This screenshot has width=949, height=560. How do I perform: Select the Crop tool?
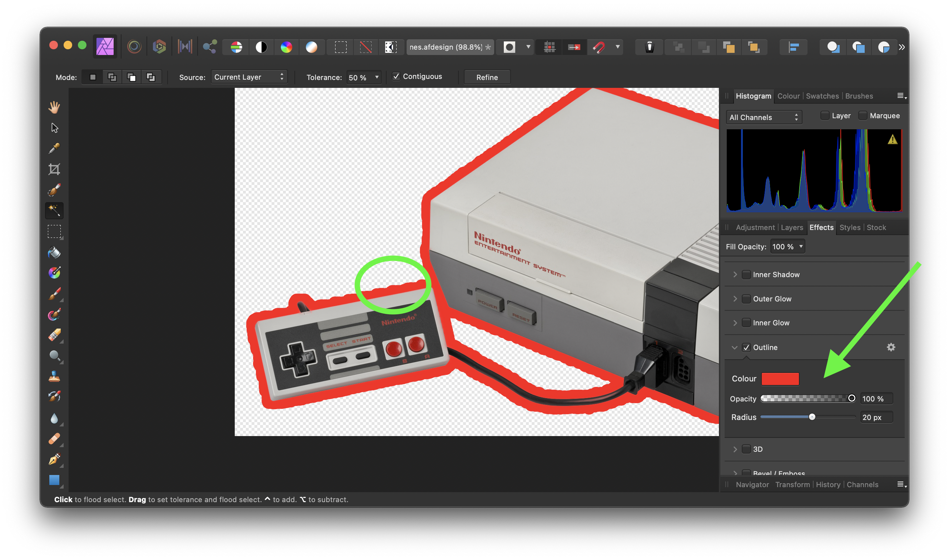pos(54,169)
